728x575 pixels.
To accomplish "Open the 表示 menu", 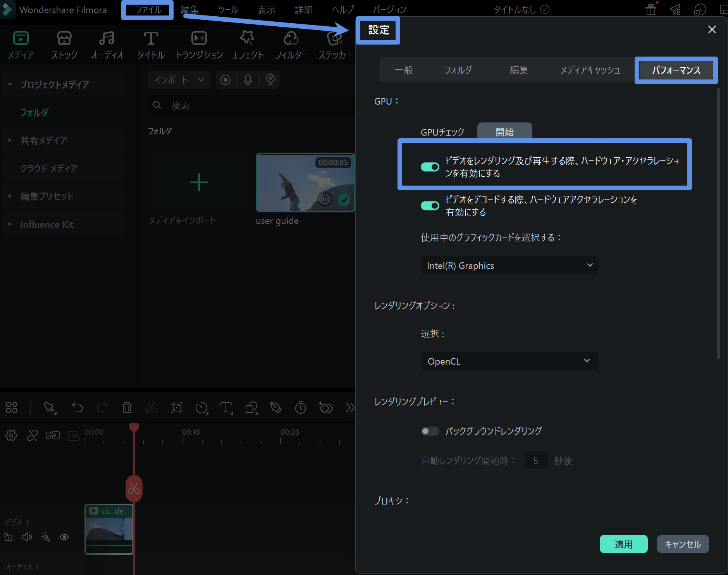I will pyautogui.click(x=267, y=10).
